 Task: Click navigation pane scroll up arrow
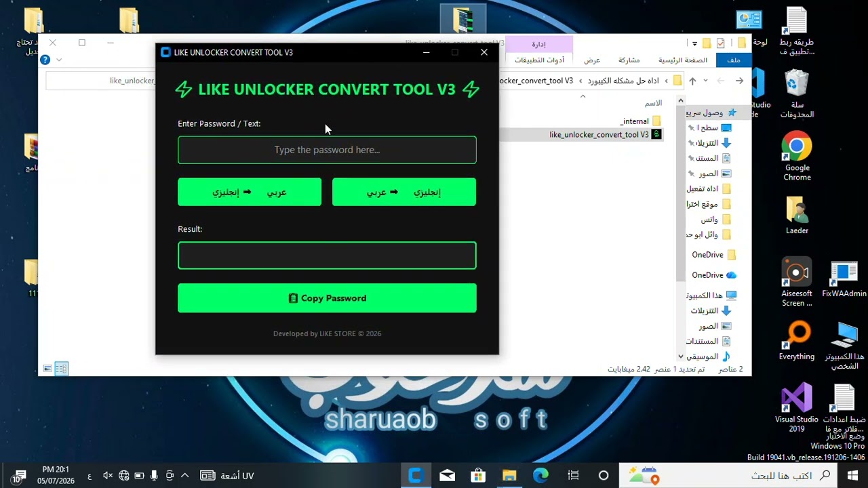(x=681, y=101)
